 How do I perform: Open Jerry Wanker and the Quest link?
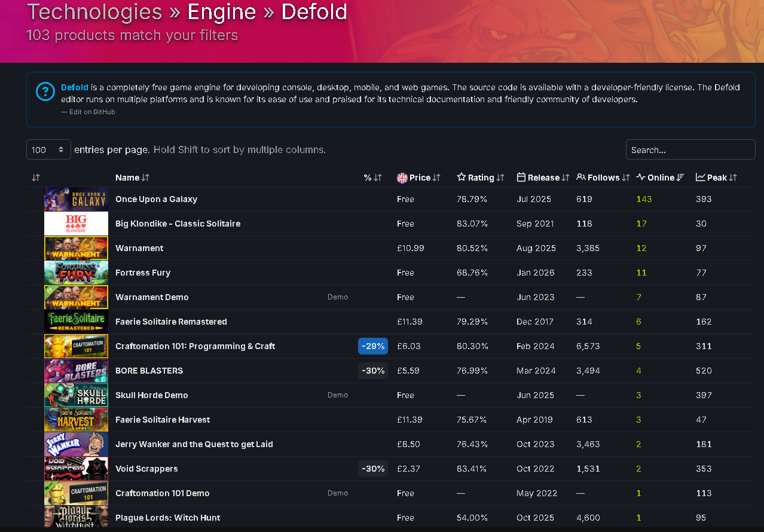(x=194, y=444)
